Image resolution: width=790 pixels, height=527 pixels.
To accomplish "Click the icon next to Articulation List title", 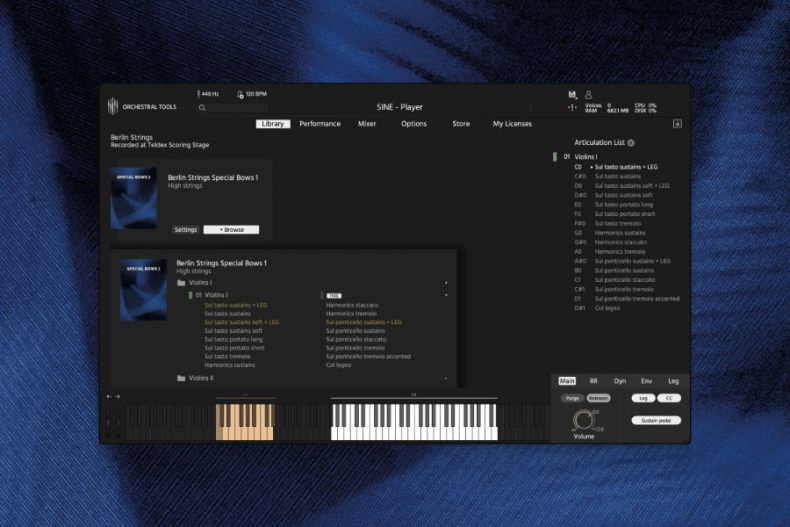I will (x=631, y=143).
